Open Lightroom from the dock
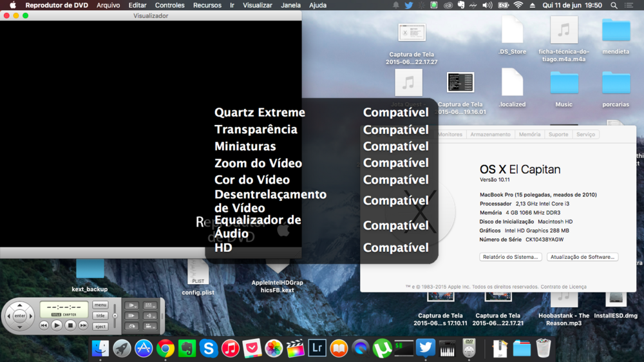The height and width of the screenshot is (362, 644). point(317,348)
